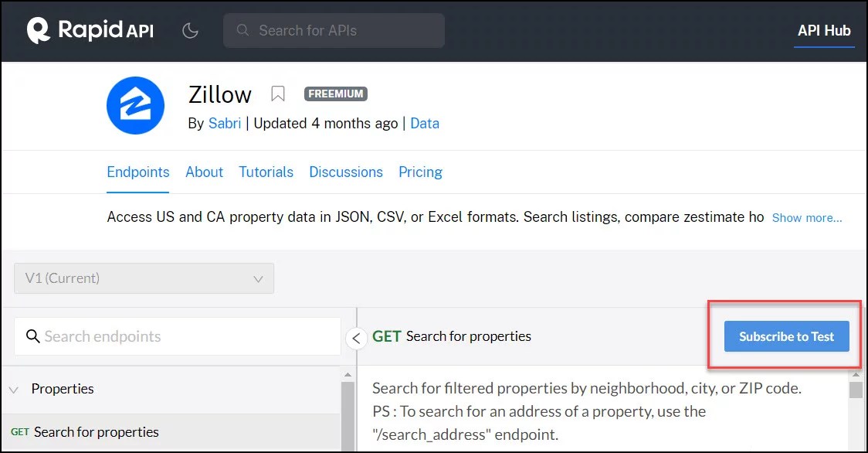
Task: Click the Search for APIs input field
Action: point(334,30)
